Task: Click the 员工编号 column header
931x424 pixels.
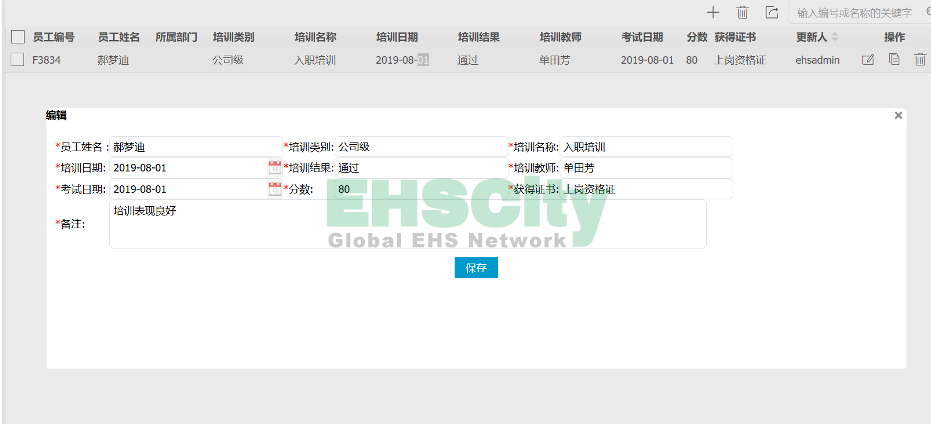Action: tap(53, 37)
